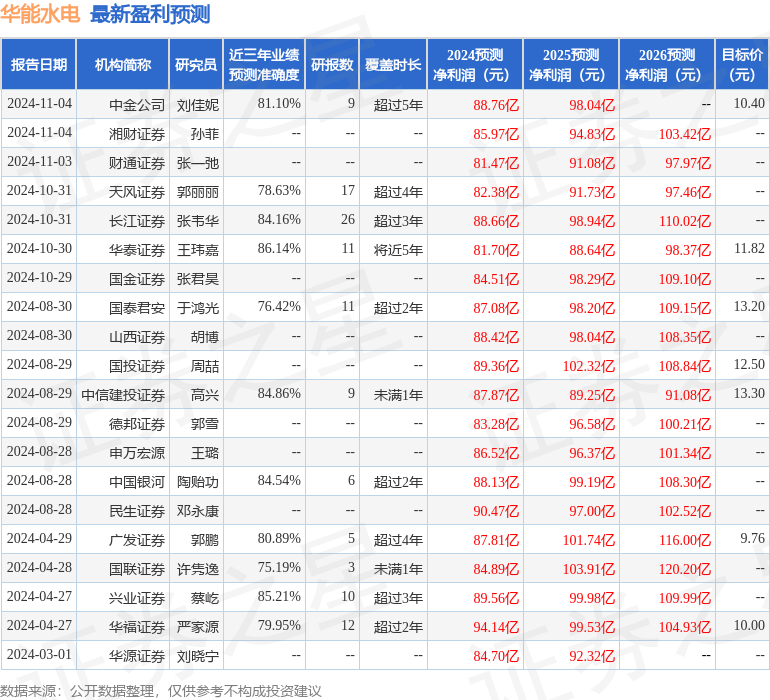Image resolution: width=770 pixels, height=700 pixels.
Task: Select accuracy value 81.10%
Action: click(279, 104)
